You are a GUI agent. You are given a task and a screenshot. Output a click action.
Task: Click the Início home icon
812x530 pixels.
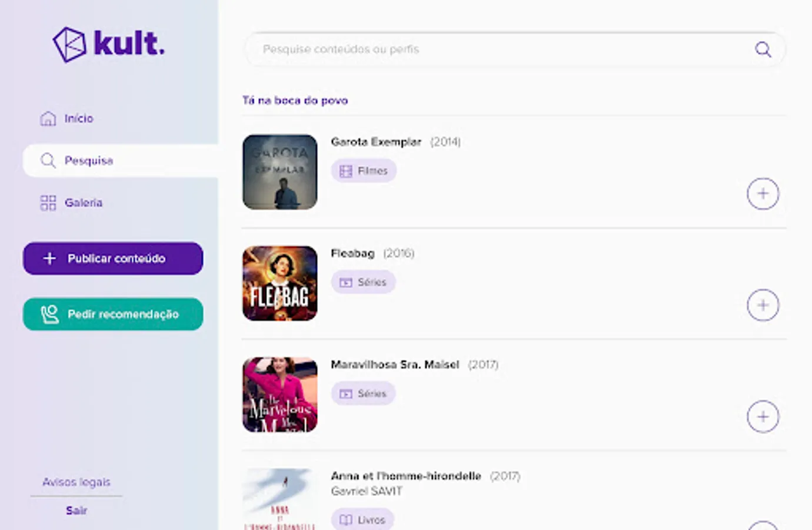[48, 118]
